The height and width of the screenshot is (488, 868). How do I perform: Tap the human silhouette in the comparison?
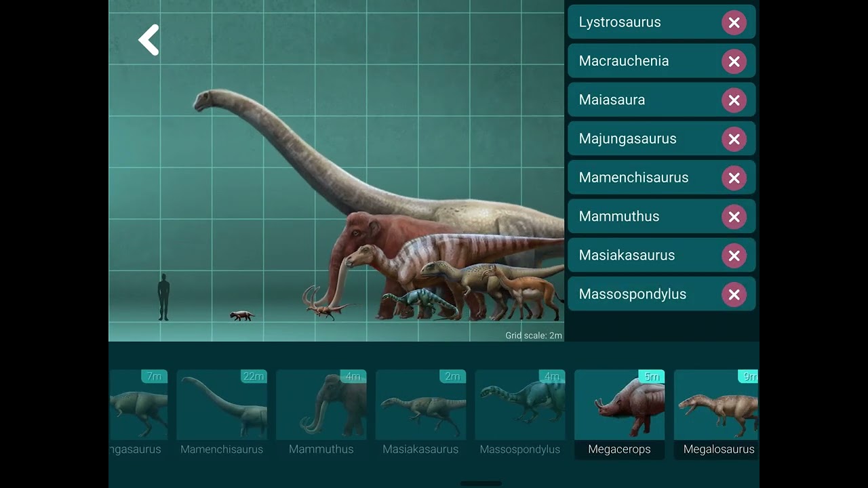coord(163,297)
